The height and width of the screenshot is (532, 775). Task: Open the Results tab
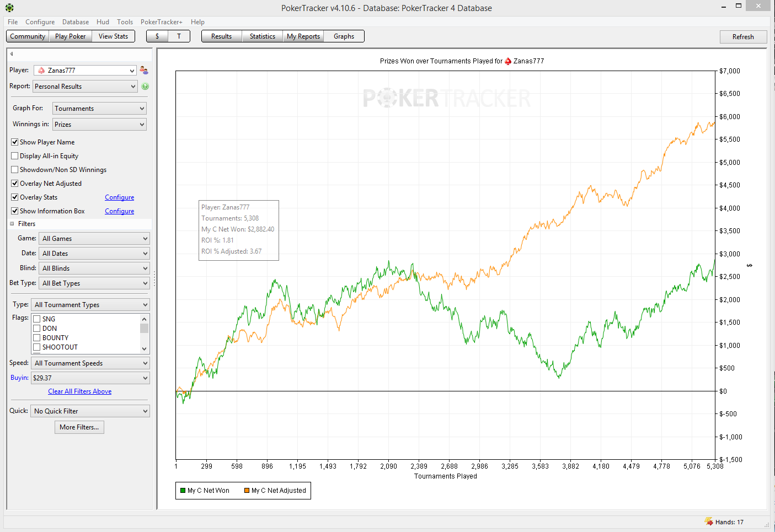click(x=221, y=36)
